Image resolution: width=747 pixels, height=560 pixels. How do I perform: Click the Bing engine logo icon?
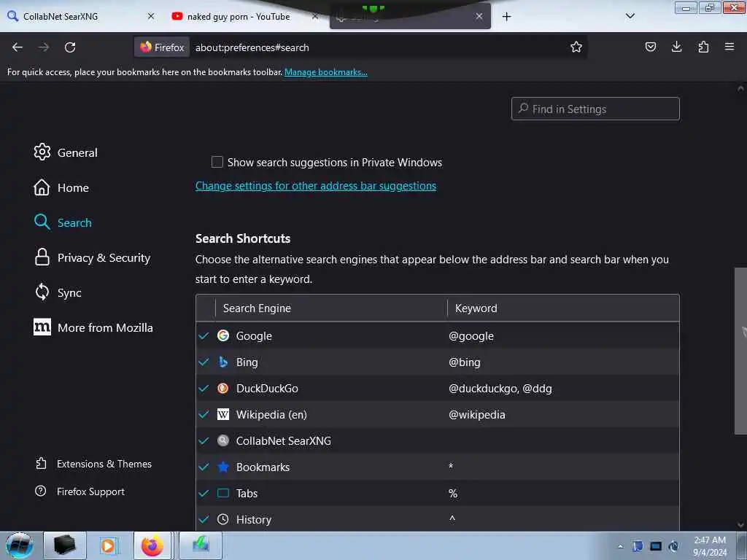(223, 362)
